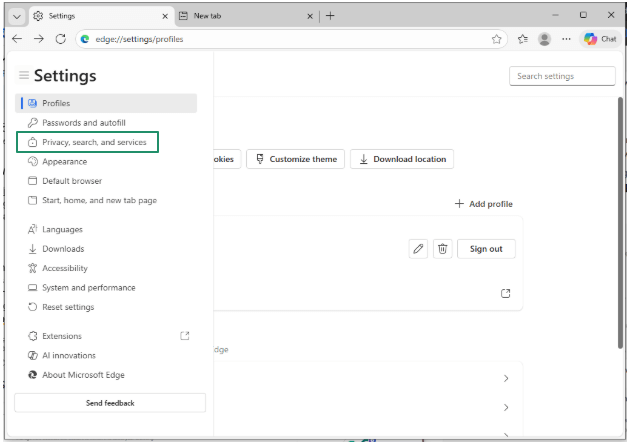Go forward to next page
The height and width of the screenshot is (443, 630).
point(39,39)
